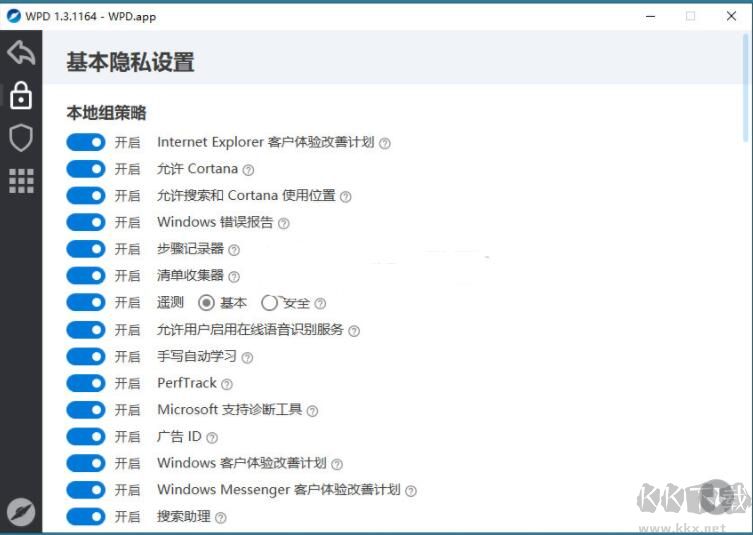This screenshot has height=535, width=753.
Task: Minimize the WPD window
Action: coord(651,16)
